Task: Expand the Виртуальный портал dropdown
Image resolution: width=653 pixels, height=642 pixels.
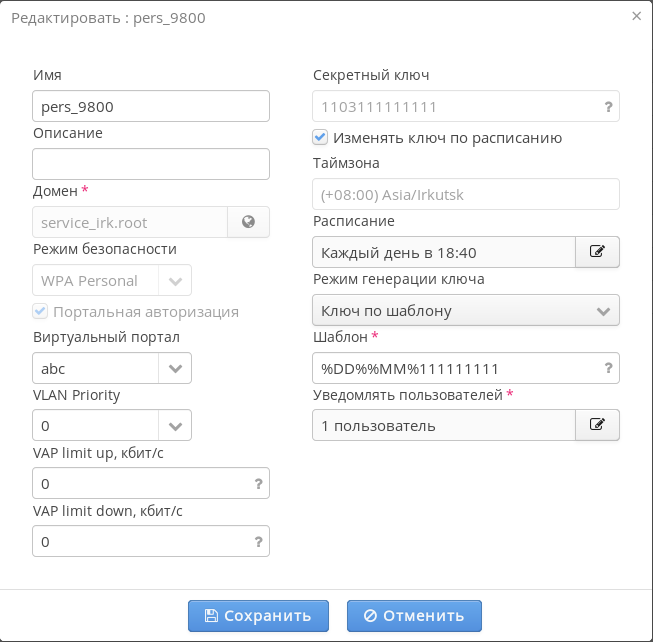Action: tap(175, 368)
